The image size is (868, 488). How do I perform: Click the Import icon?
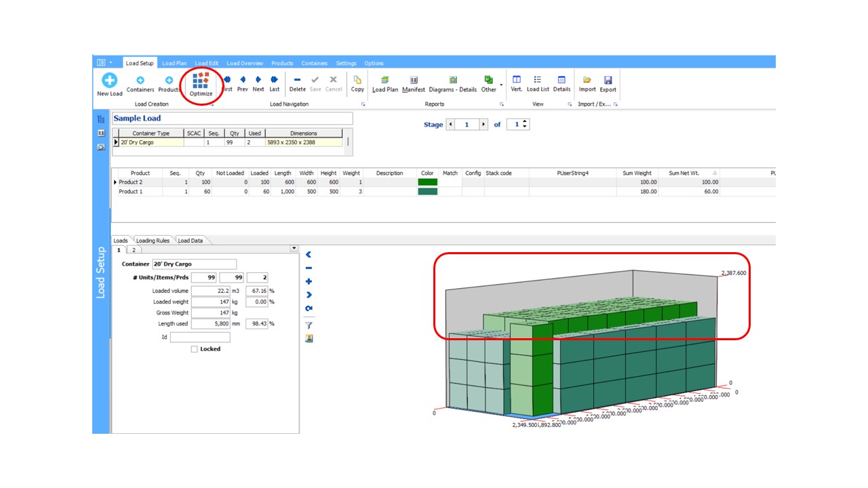tap(587, 80)
